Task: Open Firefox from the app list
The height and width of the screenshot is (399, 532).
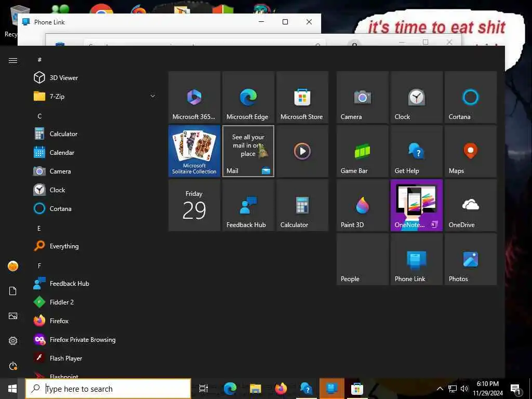Action: point(95,321)
